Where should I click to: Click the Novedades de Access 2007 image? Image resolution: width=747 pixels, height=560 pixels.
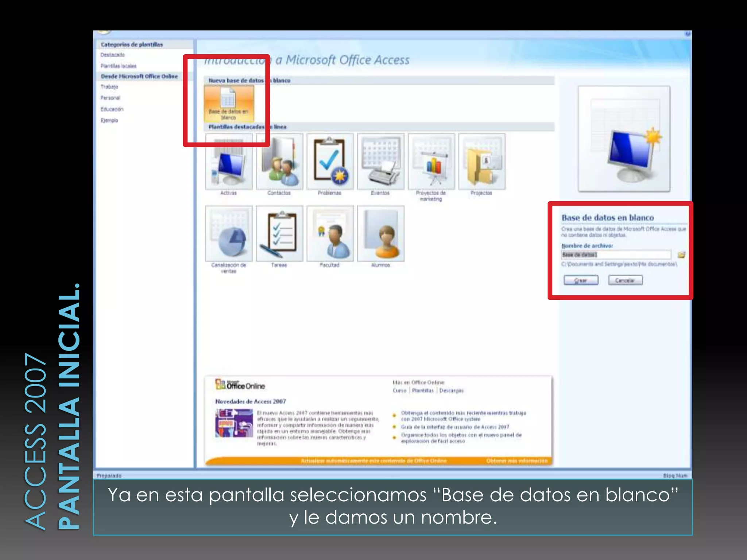coord(234,423)
